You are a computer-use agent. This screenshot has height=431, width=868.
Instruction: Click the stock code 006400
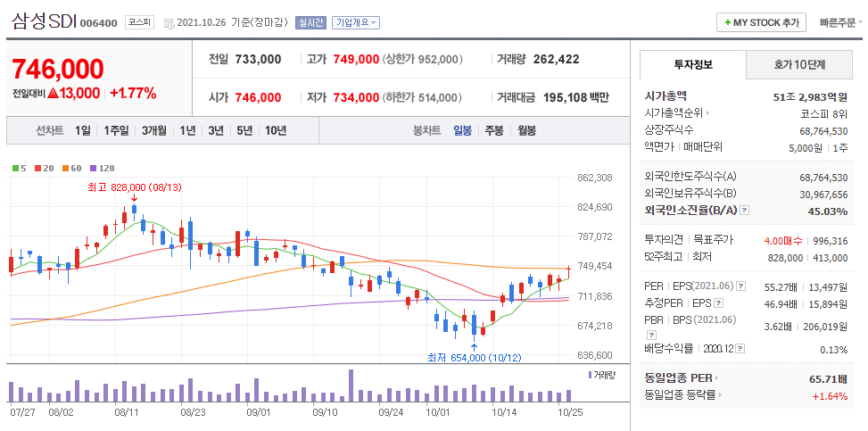(x=98, y=23)
